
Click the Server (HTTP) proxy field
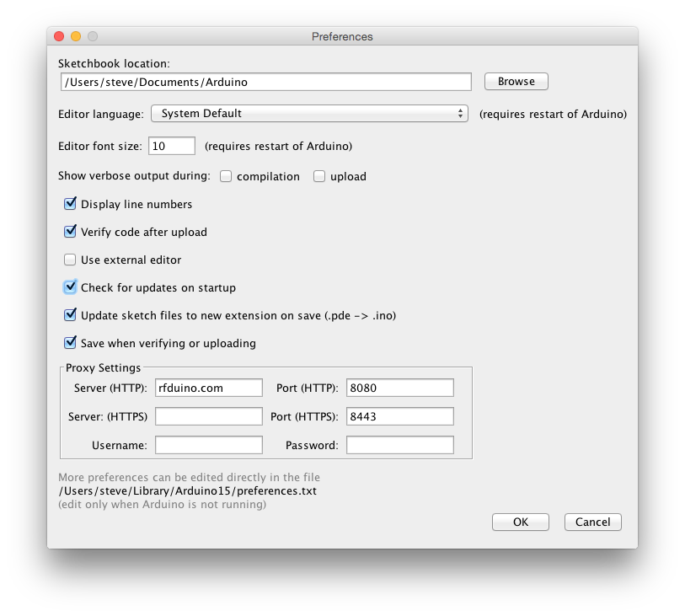(x=208, y=388)
